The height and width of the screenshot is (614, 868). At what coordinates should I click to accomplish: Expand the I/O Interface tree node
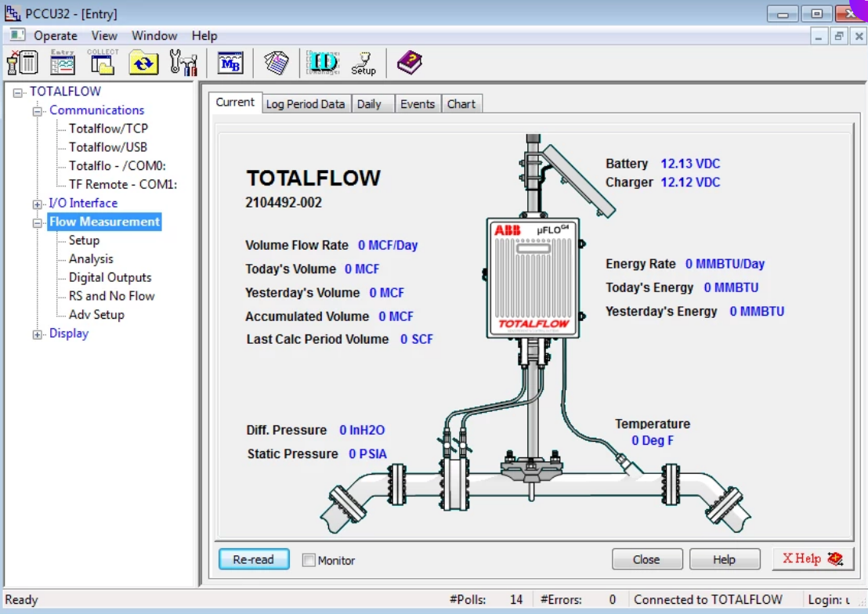[x=37, y=204]
